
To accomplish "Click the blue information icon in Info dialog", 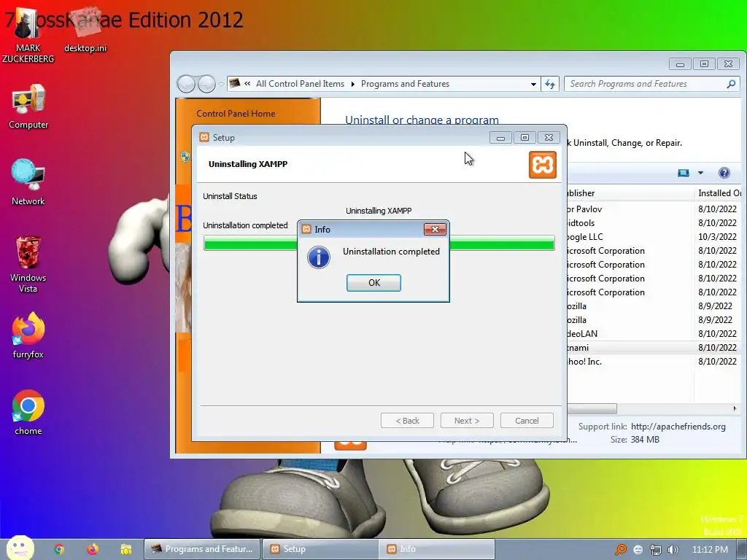I will point(319,257).
